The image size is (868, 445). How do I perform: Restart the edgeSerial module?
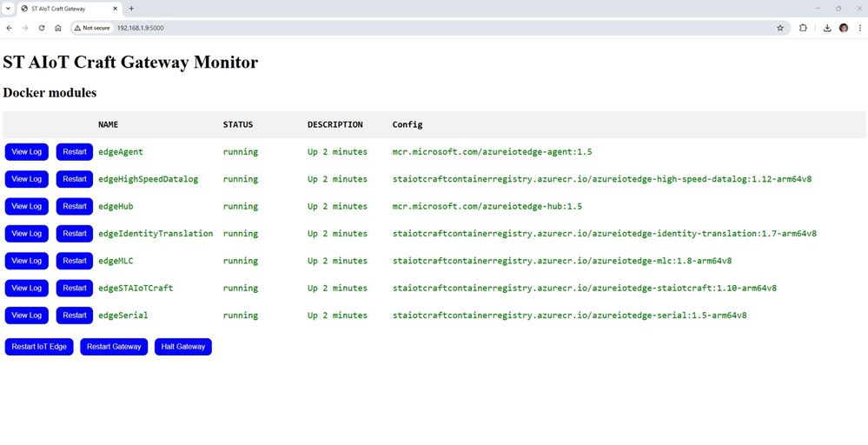74,315
